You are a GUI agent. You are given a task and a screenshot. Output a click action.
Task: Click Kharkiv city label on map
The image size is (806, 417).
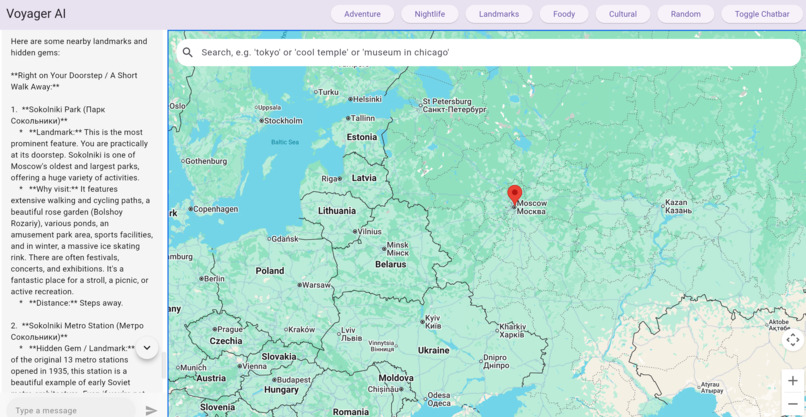tap(510, 331)
